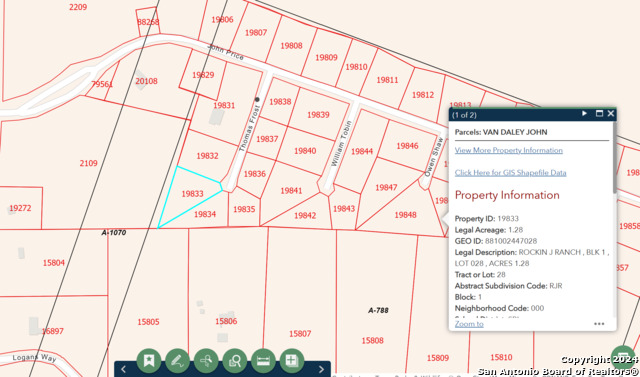Open the select-and-search parcel tool

point(206,361)
